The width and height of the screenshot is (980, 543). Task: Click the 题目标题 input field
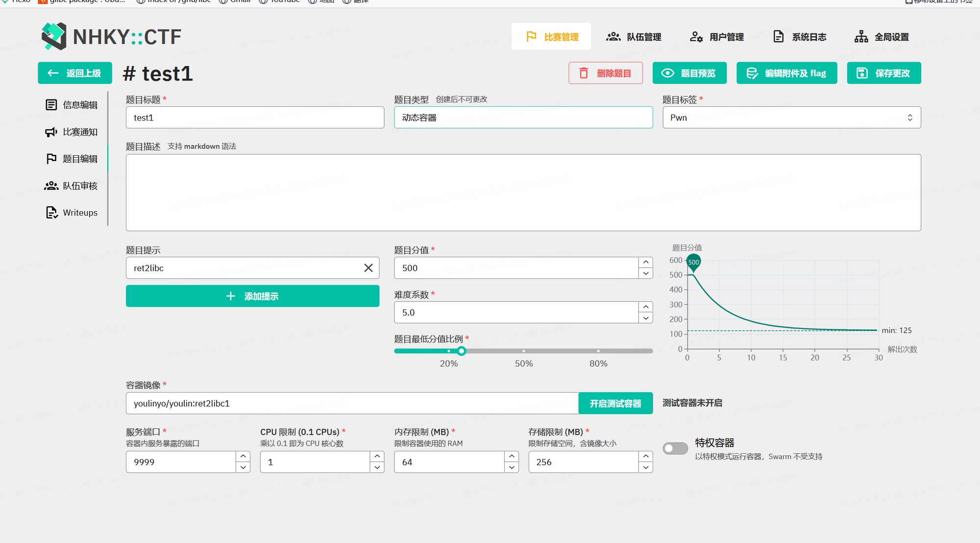pos(255,118)
